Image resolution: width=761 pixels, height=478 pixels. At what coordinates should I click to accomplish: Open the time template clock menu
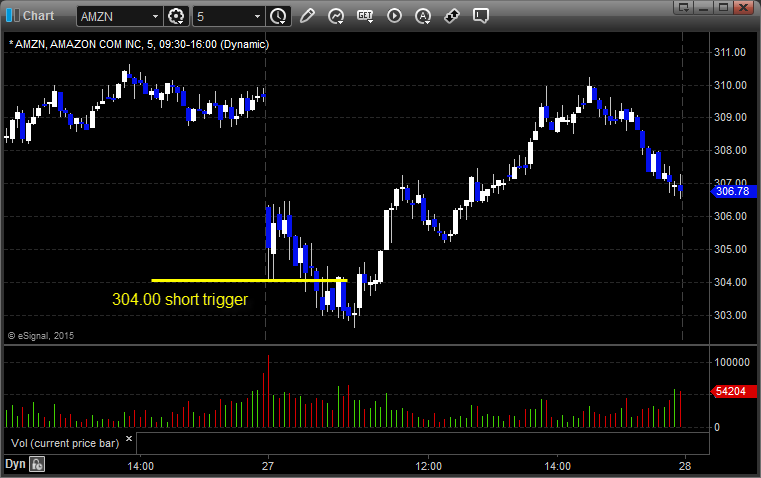coord(279,16)
